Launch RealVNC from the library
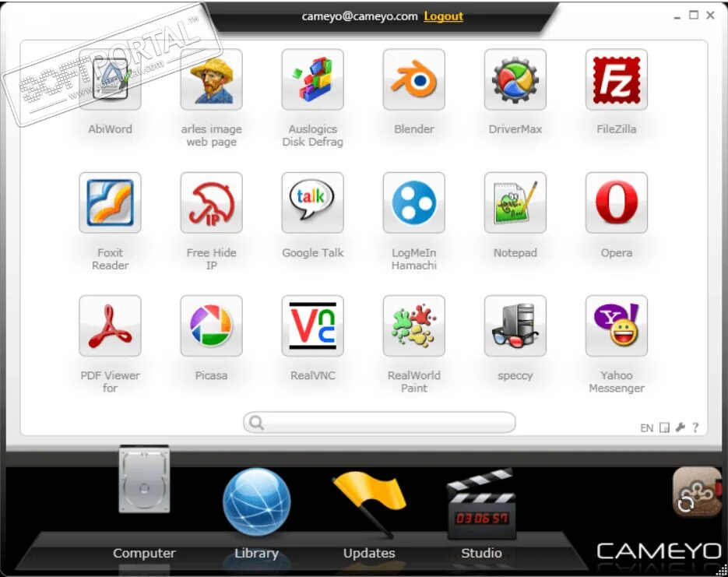 312,325
